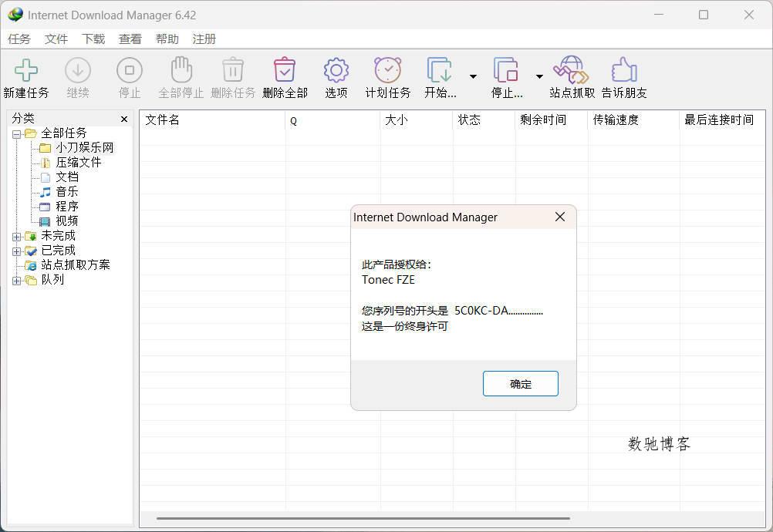Click the 开始... (start queue) icon
This screenshot has width=773, height=532.
pos(439,70)
